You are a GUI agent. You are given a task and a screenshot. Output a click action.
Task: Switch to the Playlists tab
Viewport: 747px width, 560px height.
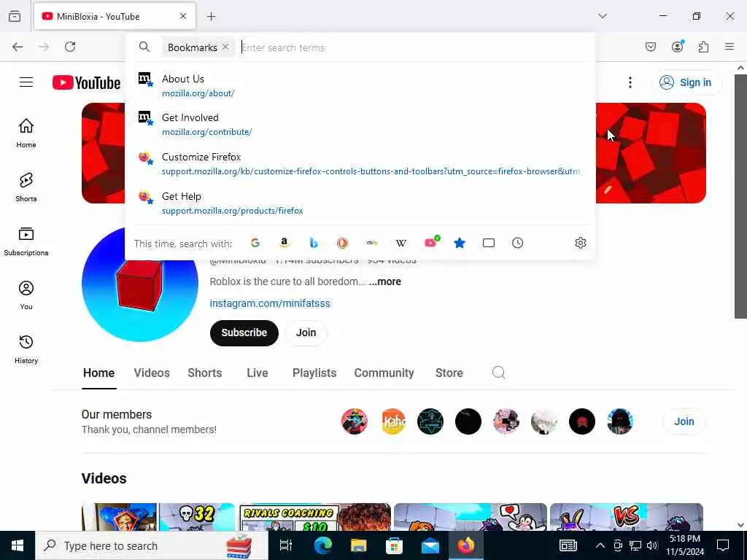click(x=314, y=373)
